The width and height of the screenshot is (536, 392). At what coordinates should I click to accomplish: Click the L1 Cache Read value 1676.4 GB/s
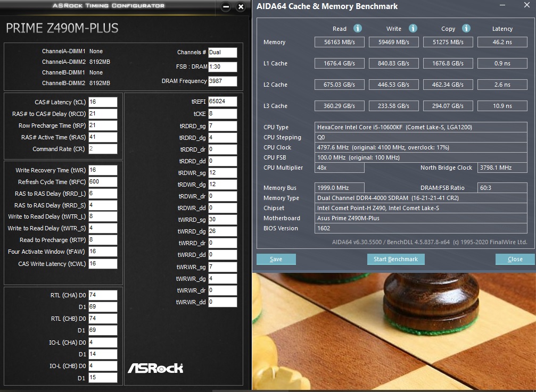(340, 63)
